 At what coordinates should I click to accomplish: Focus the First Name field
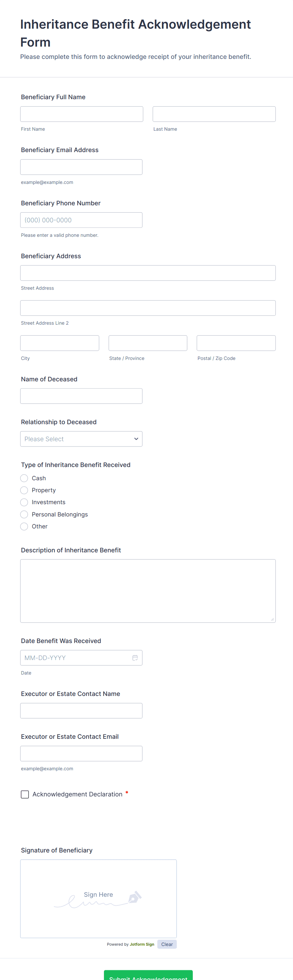(81, 114)
